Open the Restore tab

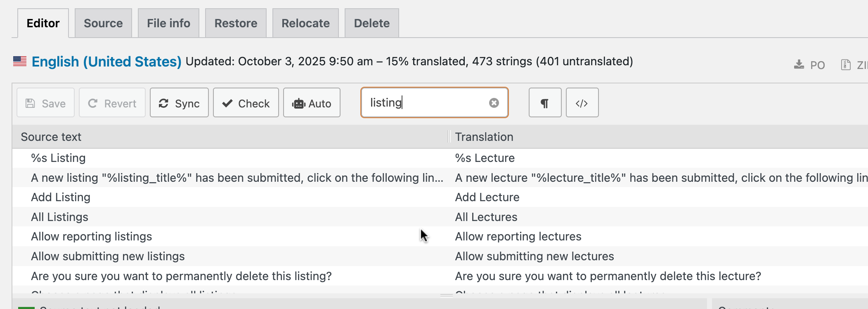[x=236, y=23]
